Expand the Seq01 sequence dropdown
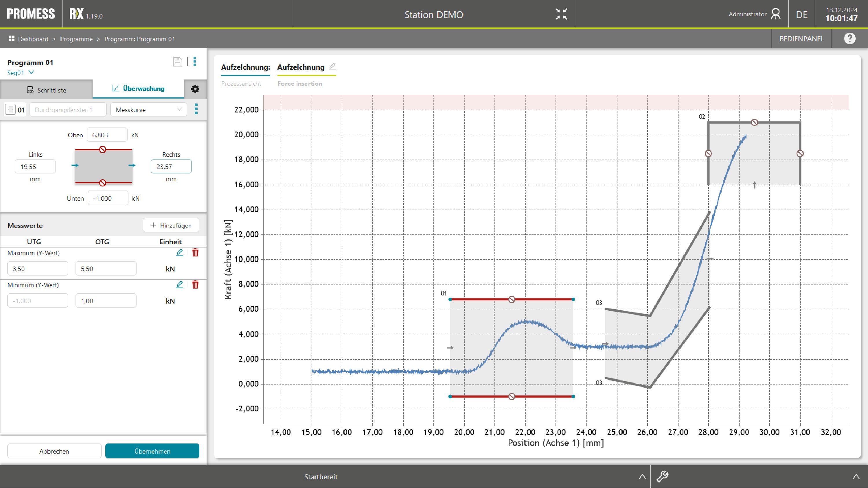This screenshot has height=488, width=868. pyautogui.click(x=31, y=72)
